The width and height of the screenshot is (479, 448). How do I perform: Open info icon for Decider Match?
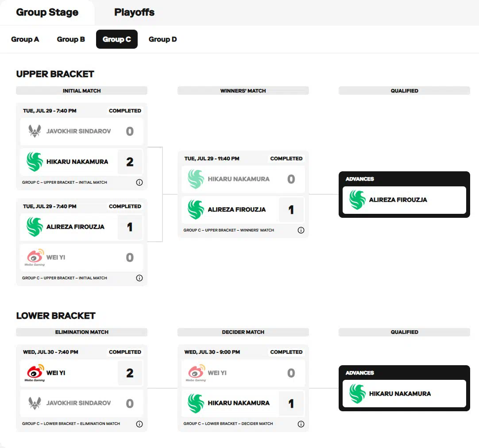[x=301, y=424]
